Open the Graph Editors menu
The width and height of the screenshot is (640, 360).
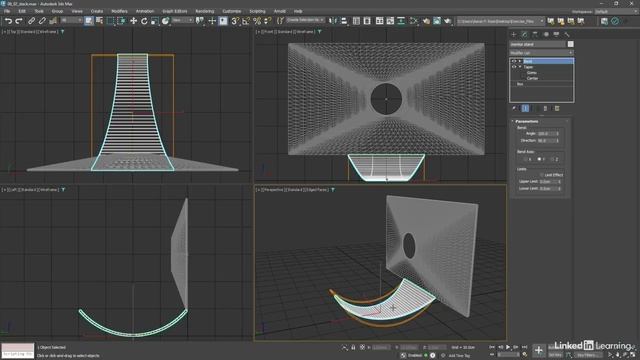click(174, 11)
